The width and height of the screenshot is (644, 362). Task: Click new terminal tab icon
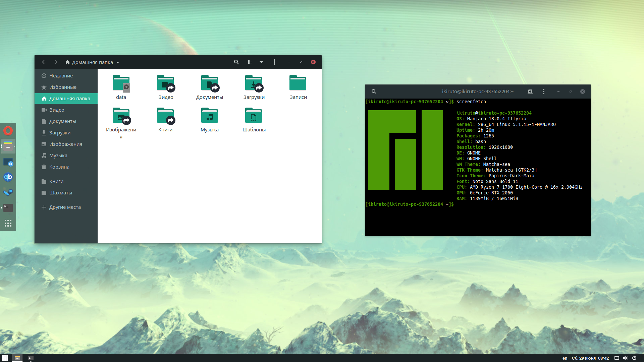pyautogui.click(x=530, y=92)
